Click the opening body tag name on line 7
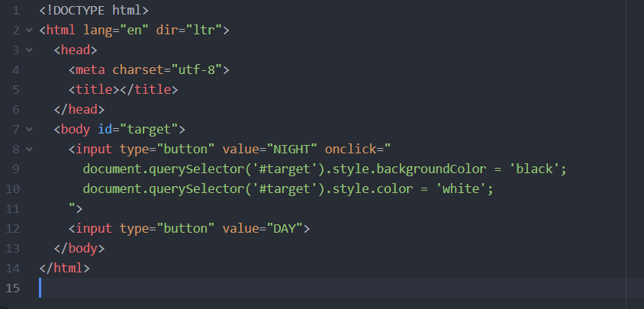 pos(76,129)
